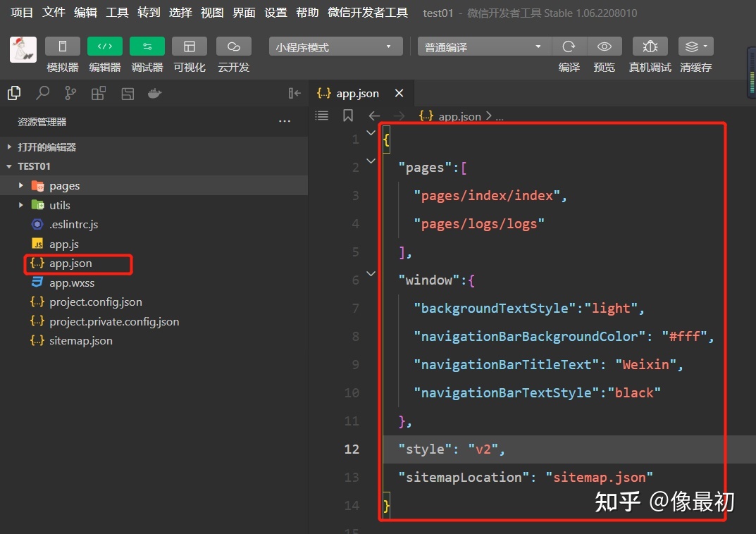Toggle the debugger panel button
Screen dimensions: 756x534
click(147, 46)
